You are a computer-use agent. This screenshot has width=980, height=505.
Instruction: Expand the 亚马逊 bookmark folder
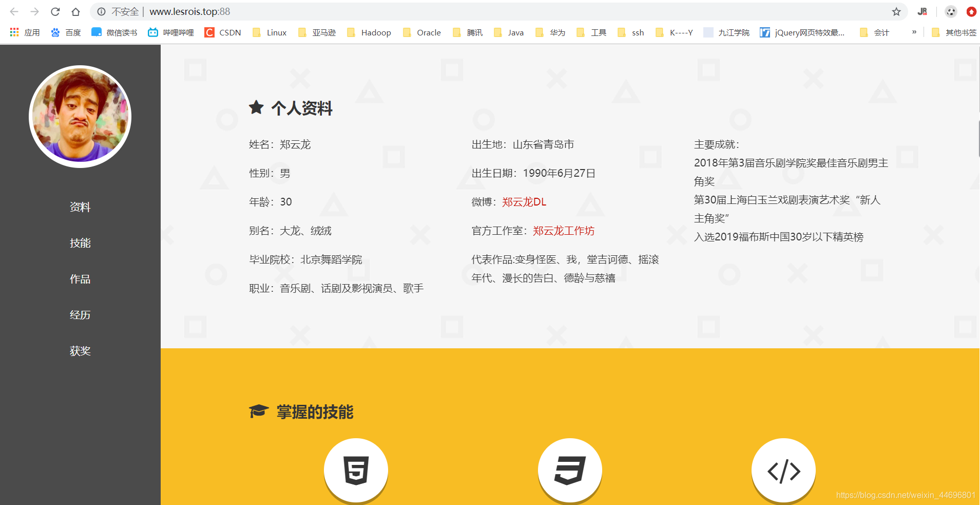pos(317,32)
